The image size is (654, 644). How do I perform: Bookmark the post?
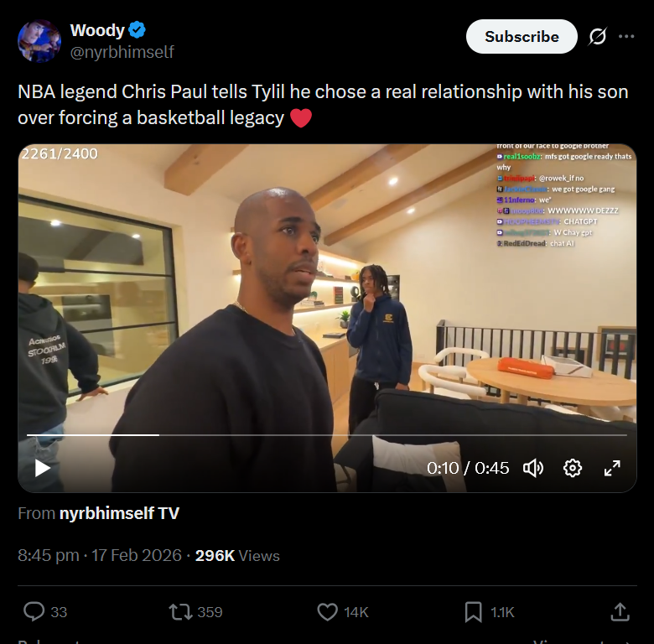(474, 612)
